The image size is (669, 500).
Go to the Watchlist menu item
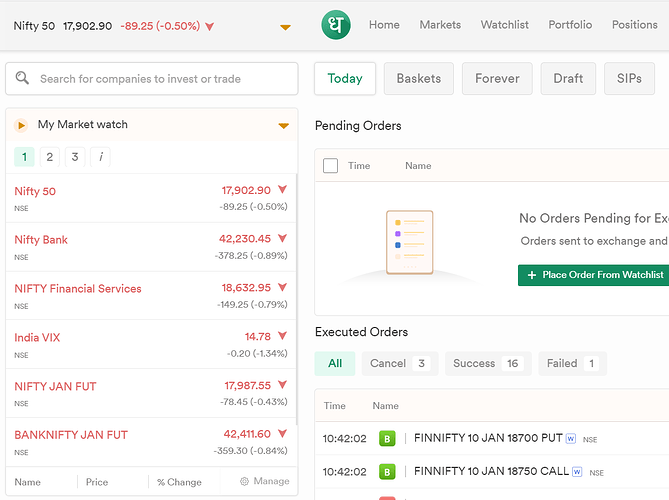(505, 25)
